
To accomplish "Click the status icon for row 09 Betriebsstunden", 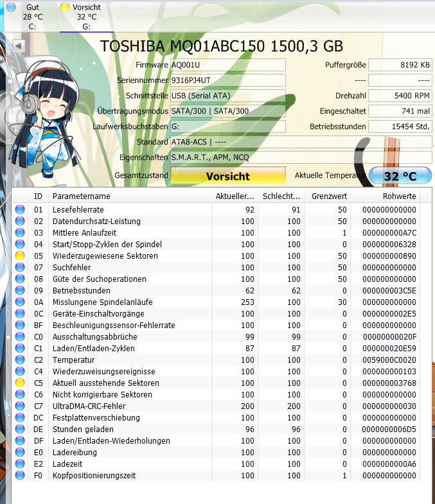I will tap(20, 291).
